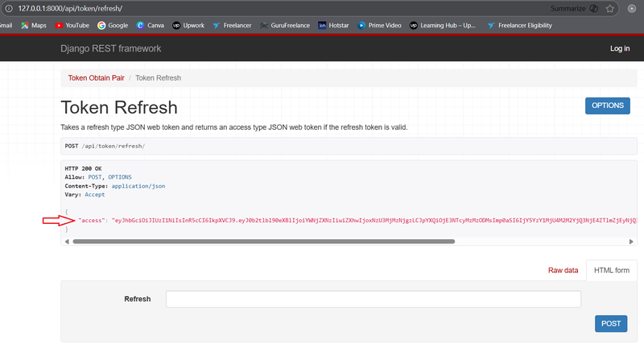644x352 pixels.
Task: Open the Gmail bookmark
Action: [x=6, y=25]
